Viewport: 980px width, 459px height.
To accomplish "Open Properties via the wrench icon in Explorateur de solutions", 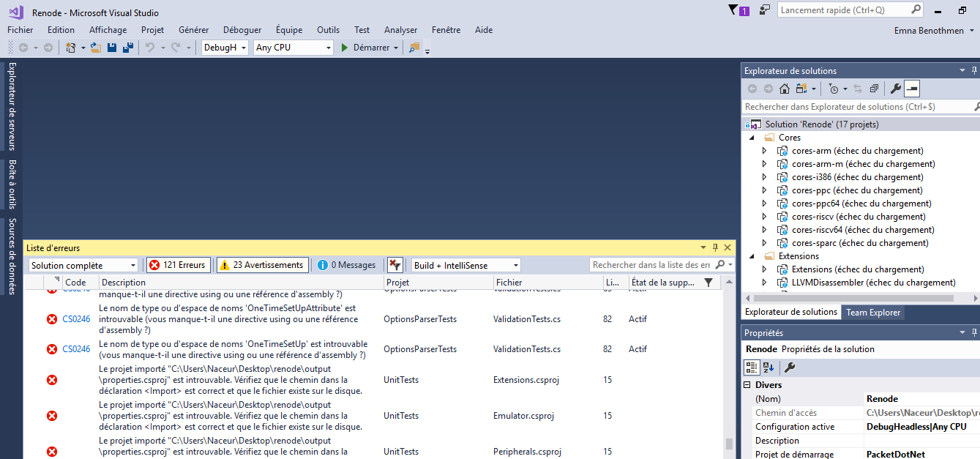I will (895, 89).
